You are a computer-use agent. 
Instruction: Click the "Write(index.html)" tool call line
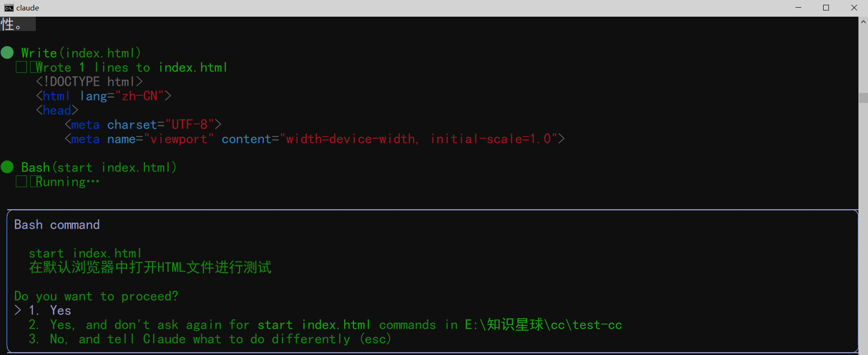tap(81, 53)
